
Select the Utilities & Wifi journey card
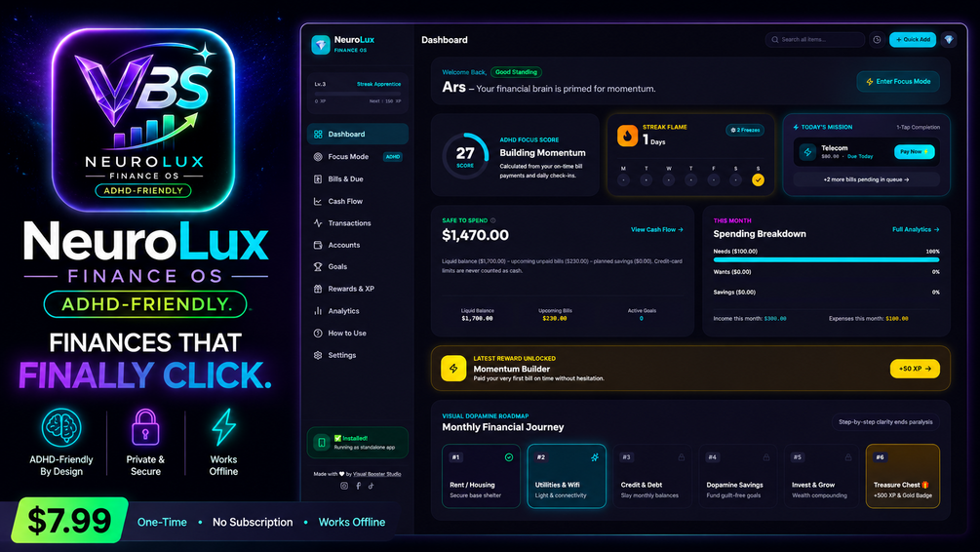point(567,476)
